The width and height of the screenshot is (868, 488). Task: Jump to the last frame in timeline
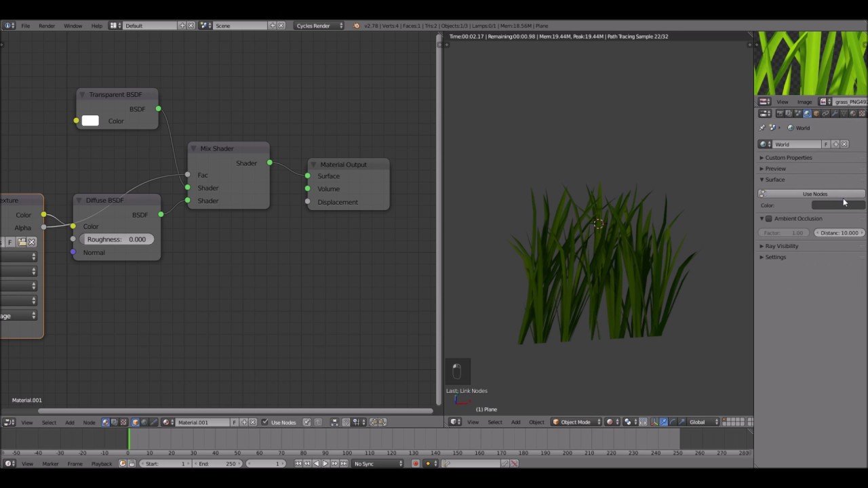pos(343,464)
